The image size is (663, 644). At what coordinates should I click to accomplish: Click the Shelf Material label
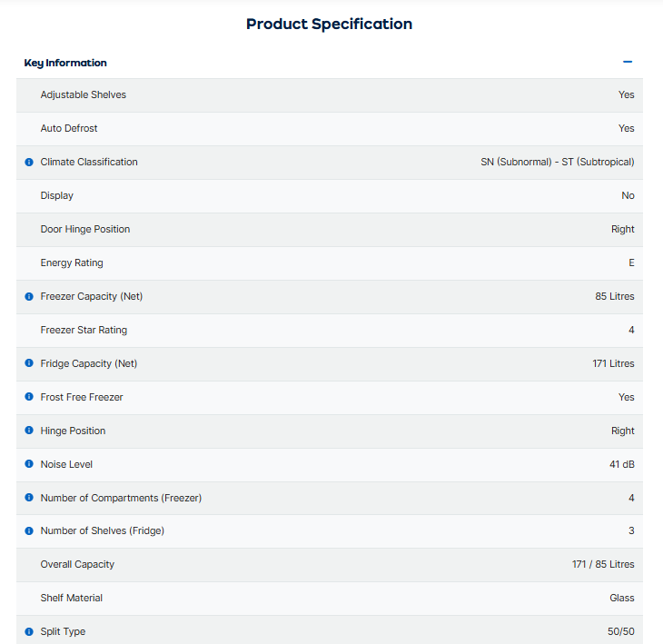(72, 598)
